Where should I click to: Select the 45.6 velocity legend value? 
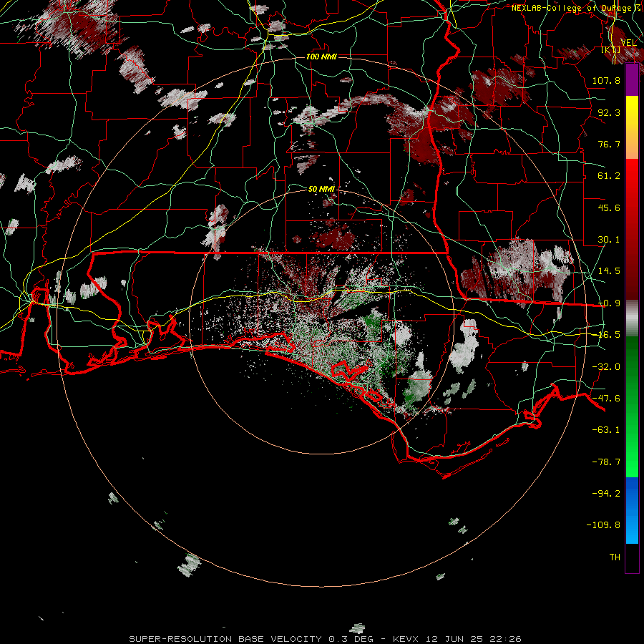click(x=609, y=208)
